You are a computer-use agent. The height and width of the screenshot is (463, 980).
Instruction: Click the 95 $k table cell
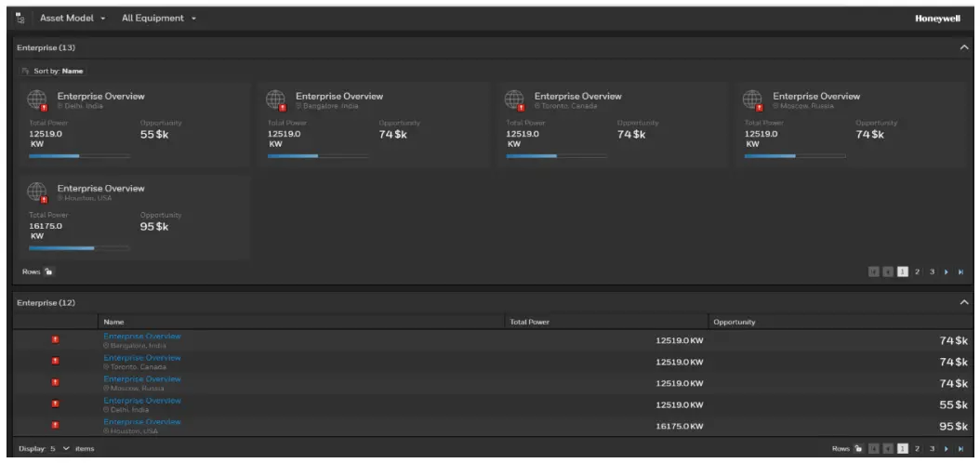pyautogui.click(x=954, y=426)
